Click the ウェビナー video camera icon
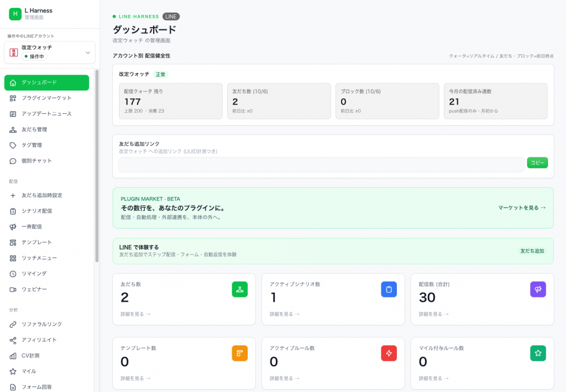 (x=13, y=289)
